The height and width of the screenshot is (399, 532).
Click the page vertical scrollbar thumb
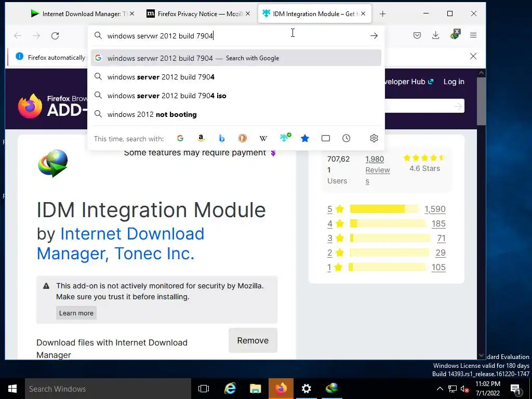click(481, 101)
